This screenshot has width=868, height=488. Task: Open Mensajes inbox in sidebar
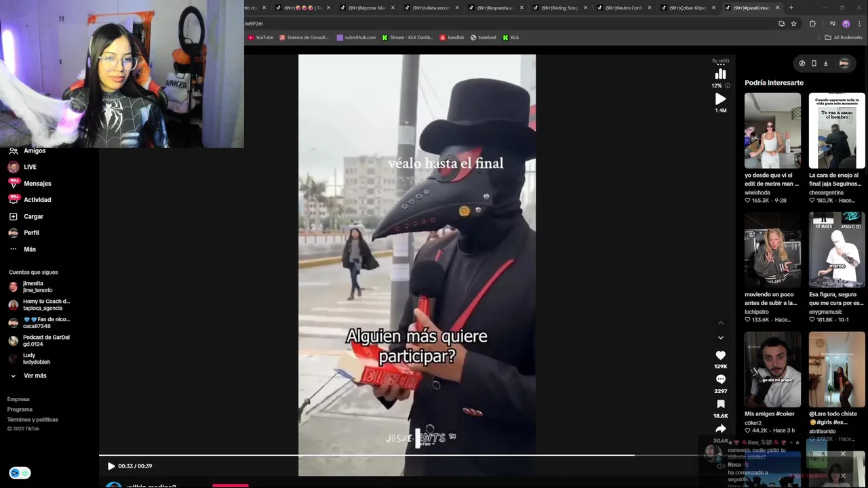tap(29, 183)
